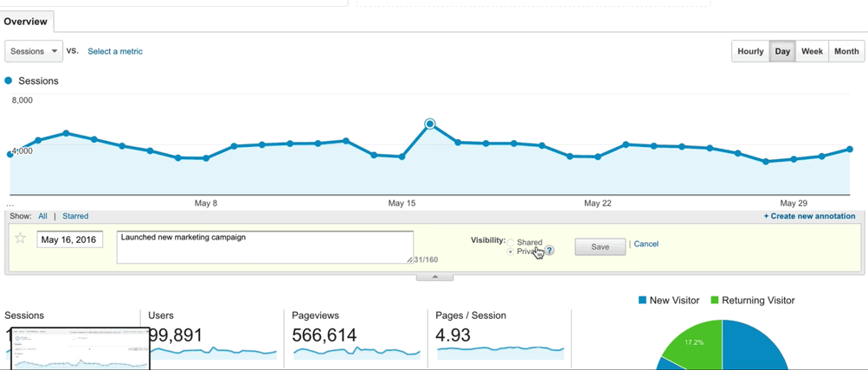Select the Day granularity button
The image size is (868, 370).
pos(782,51)
